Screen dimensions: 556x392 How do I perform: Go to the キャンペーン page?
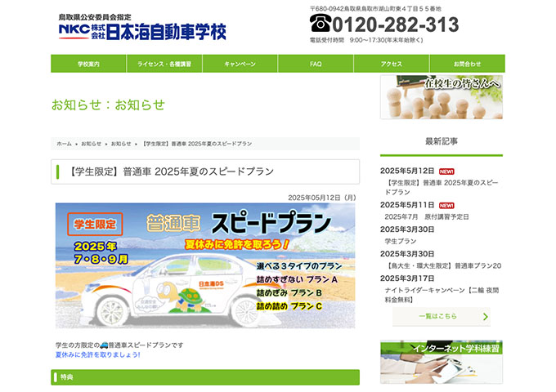tap(240, 64)
